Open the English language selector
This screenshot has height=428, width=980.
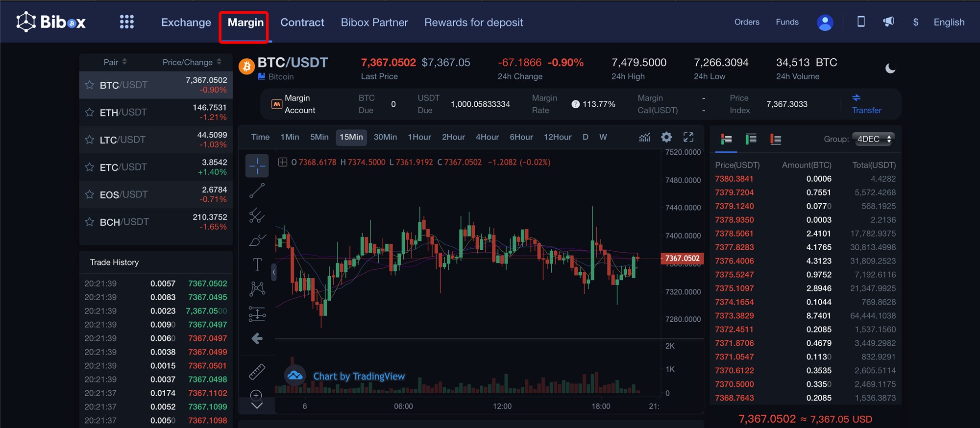[x=949, y=23]
